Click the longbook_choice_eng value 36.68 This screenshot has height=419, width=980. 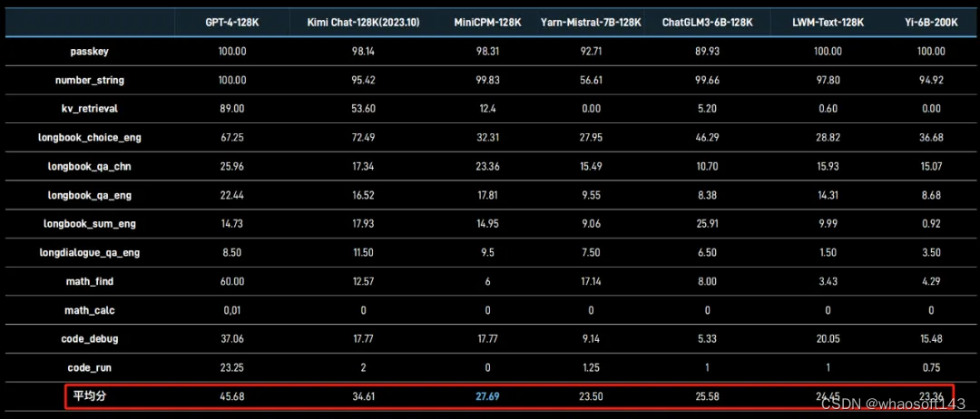coord(931,138)
